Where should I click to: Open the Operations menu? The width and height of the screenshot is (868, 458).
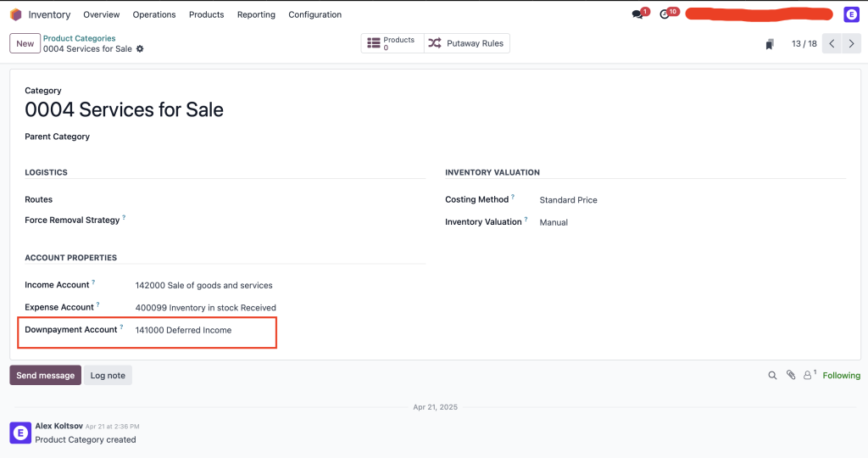[154, 14]
